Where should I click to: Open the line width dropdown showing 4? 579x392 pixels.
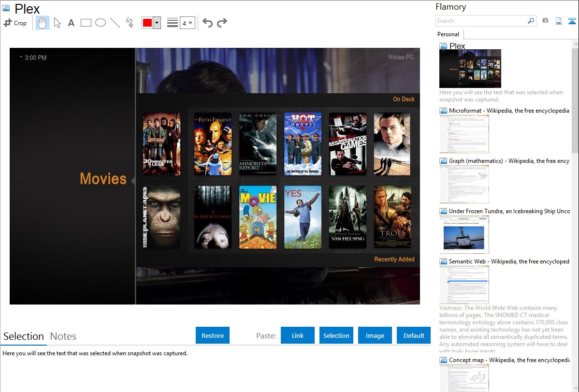[x=188, y=23]
